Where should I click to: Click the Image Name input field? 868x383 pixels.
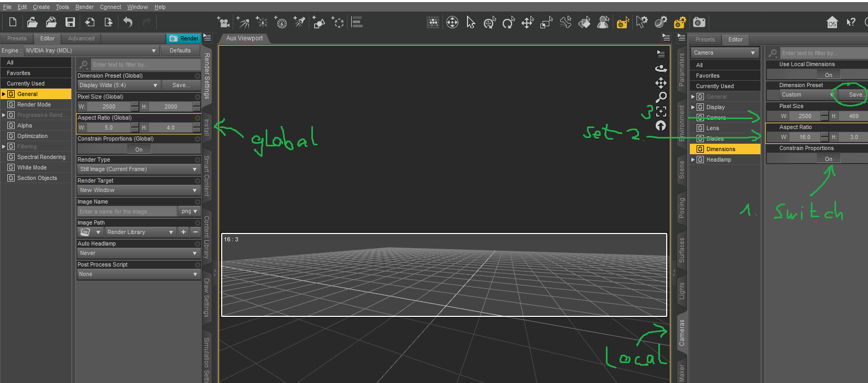point(127,211)
